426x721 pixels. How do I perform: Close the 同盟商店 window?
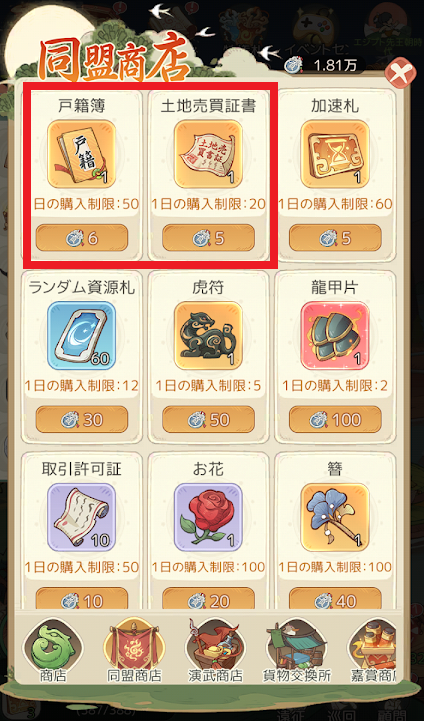pos(400,73)
